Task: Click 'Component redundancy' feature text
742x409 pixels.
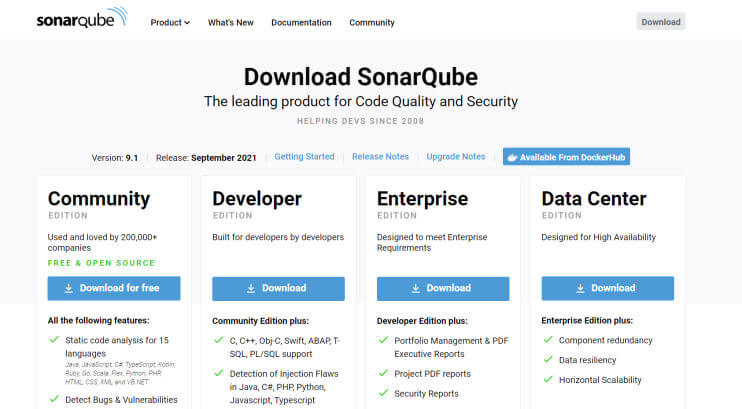Action: click(x=605, y=340)
